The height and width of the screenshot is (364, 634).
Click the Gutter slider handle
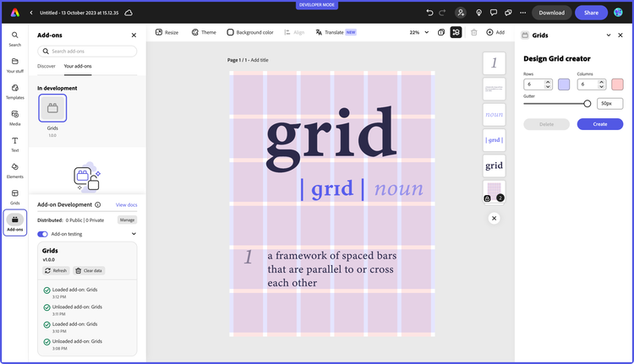pos(588,103)
